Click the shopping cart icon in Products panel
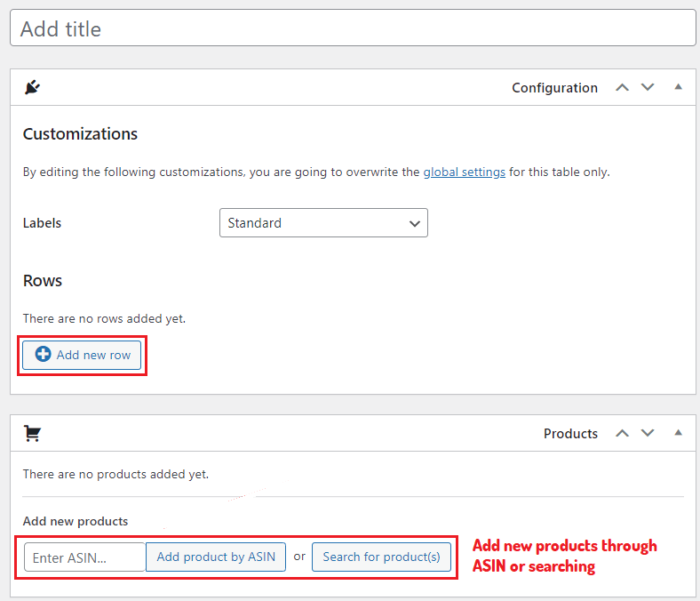The image size is (700, 601). [32, 433]
